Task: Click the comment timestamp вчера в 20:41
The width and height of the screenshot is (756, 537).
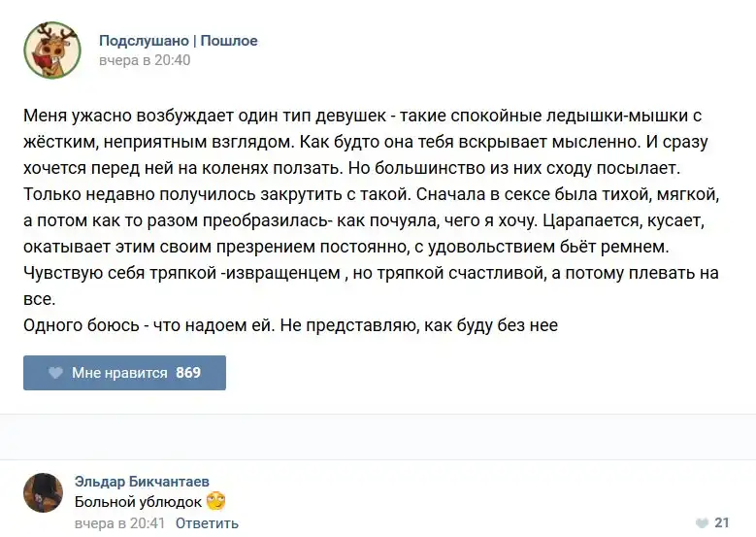Action: [120, 523]
